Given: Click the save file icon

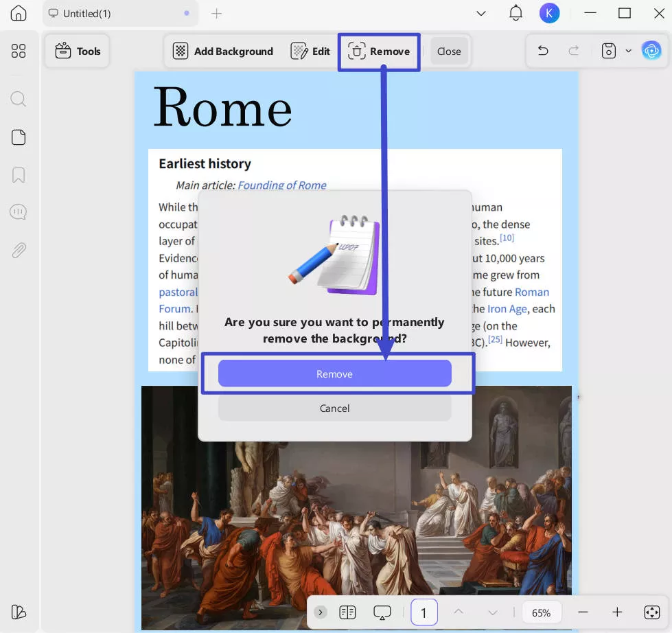Looking at the screenshot, I should pyautogui.click(x=609, y=51).
